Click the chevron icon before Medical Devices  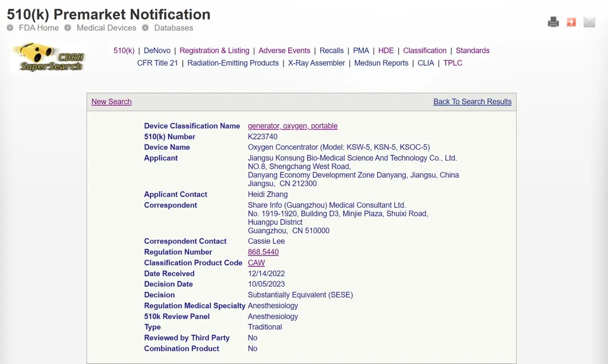pyautogui.click(x=68, y=28)
